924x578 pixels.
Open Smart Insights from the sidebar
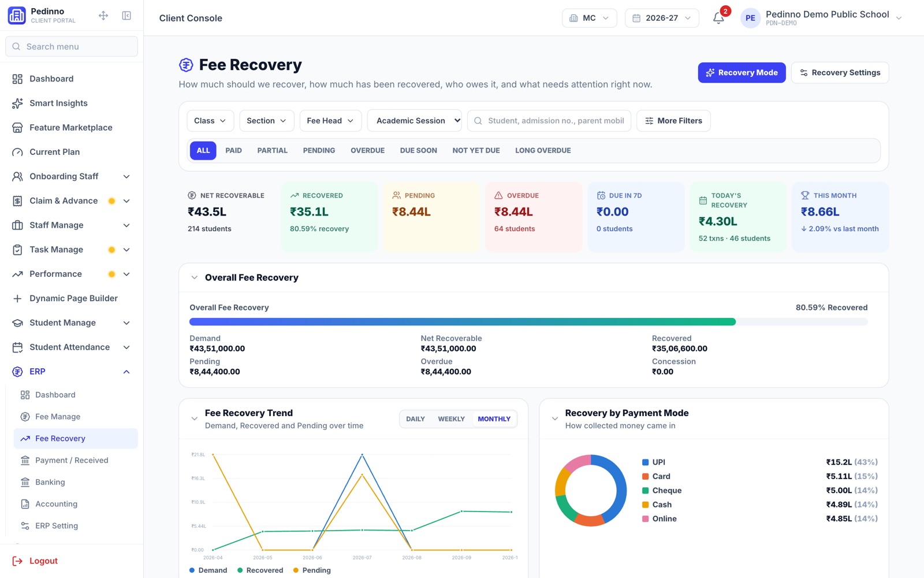[72, 103]
